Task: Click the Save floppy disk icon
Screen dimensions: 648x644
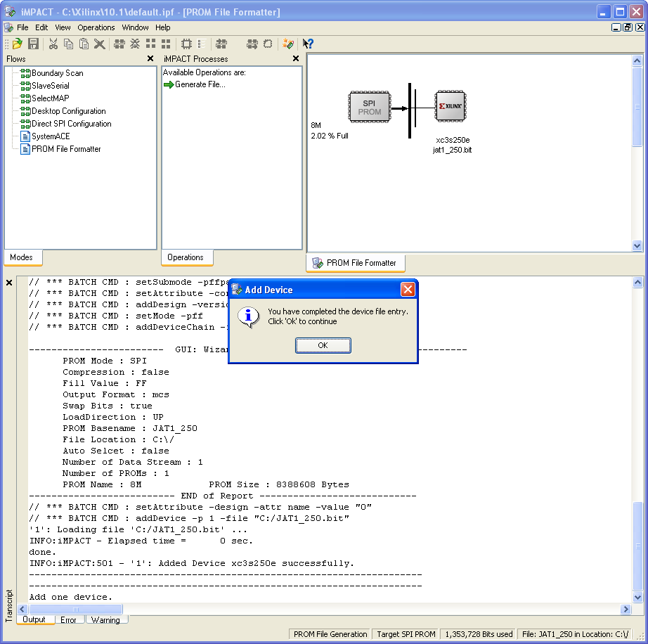Action: 33,44
